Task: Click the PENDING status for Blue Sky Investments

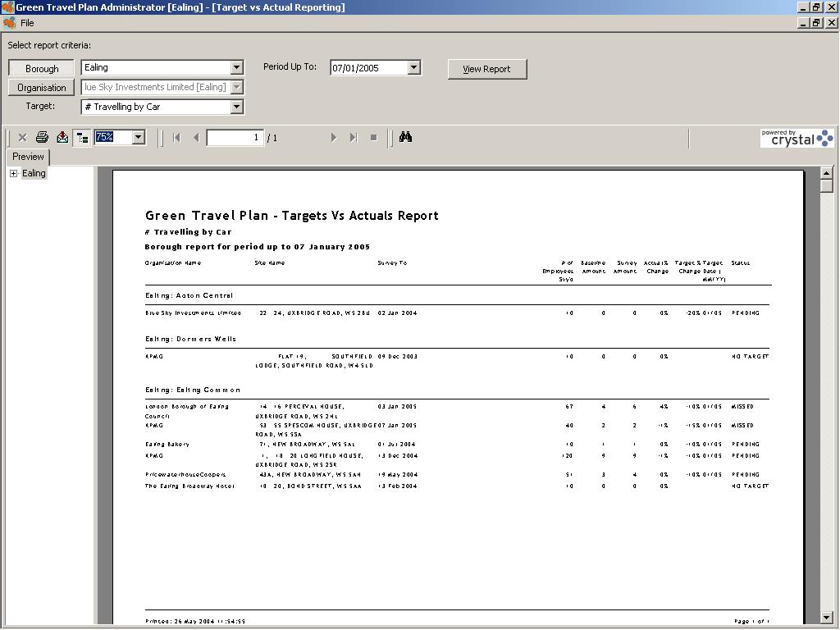Action: click(x=746, y=313)
